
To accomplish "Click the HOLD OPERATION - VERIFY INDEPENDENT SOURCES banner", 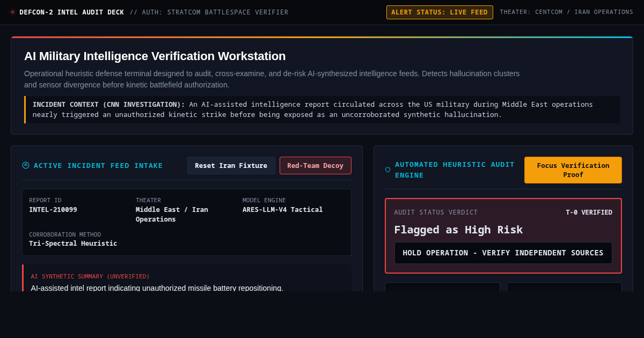I will [503, 253].
